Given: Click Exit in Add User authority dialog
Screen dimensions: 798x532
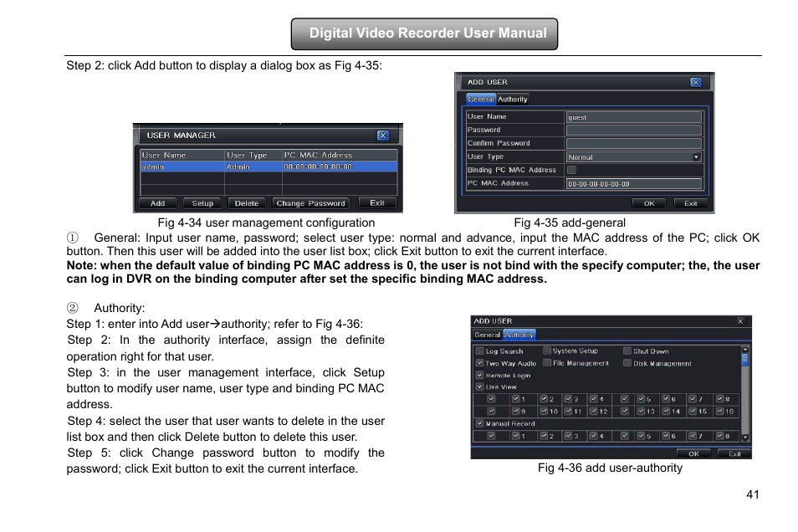Looking at the screenshot, I should [x=734, y=454].
